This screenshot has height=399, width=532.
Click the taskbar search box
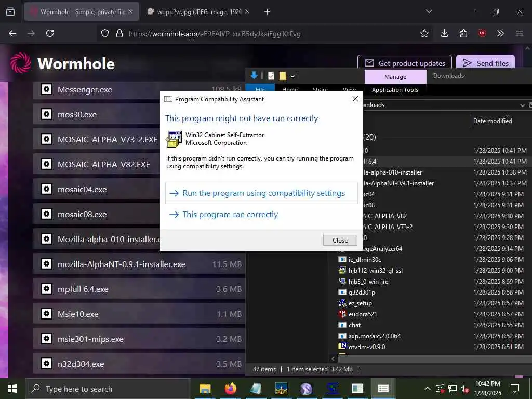pos(108,389)
